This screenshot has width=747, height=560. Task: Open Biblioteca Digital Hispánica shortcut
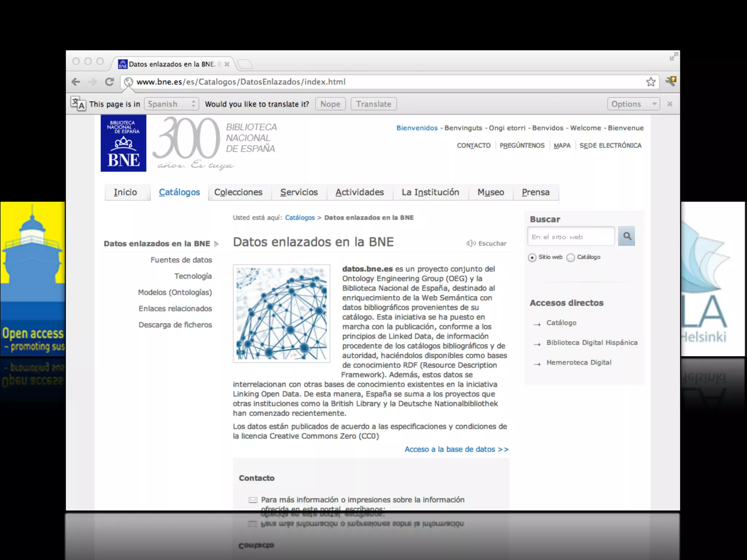pyautogui.click(x=592, y=342)
